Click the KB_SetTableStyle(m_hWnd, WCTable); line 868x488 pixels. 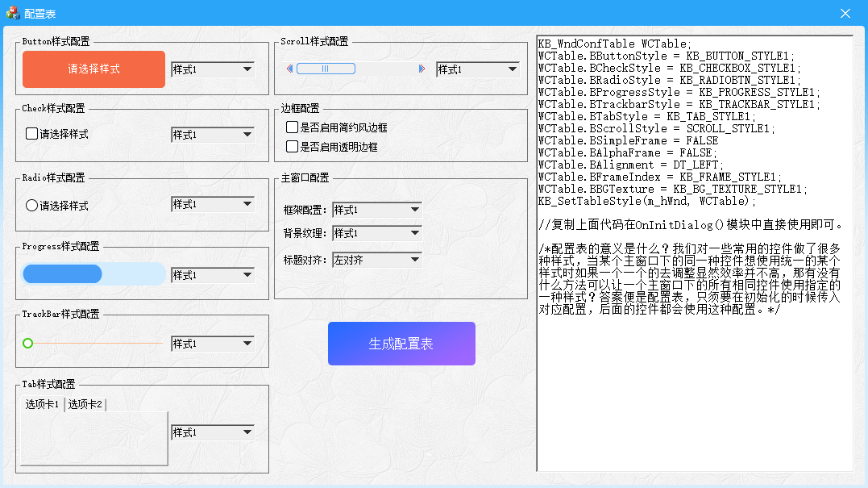point(646,201)
